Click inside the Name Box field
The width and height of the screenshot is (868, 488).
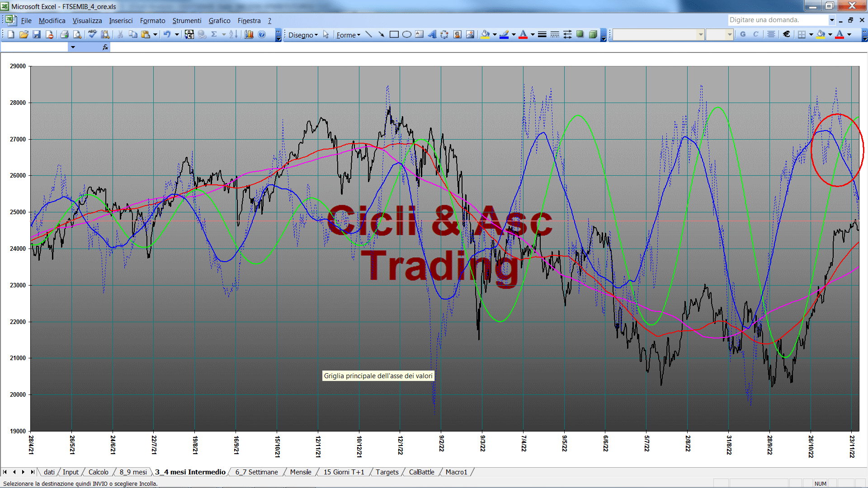tap(34, 47)
